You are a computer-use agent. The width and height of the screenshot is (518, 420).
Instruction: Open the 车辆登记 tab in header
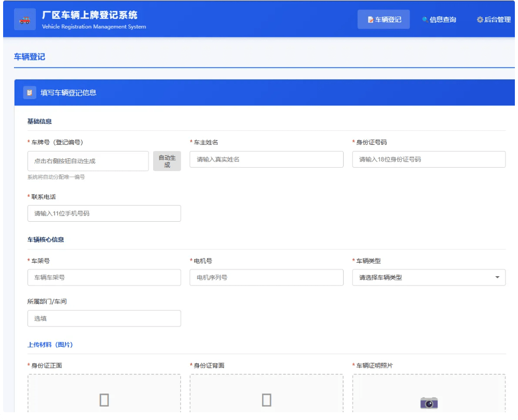384,20
